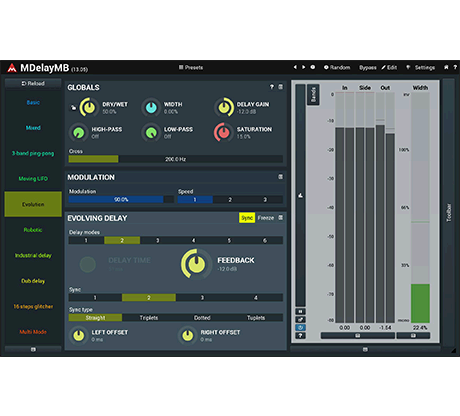Open the Bands vertical tab
This screenshot has height=416, width=460.
[x=313, y=95]
